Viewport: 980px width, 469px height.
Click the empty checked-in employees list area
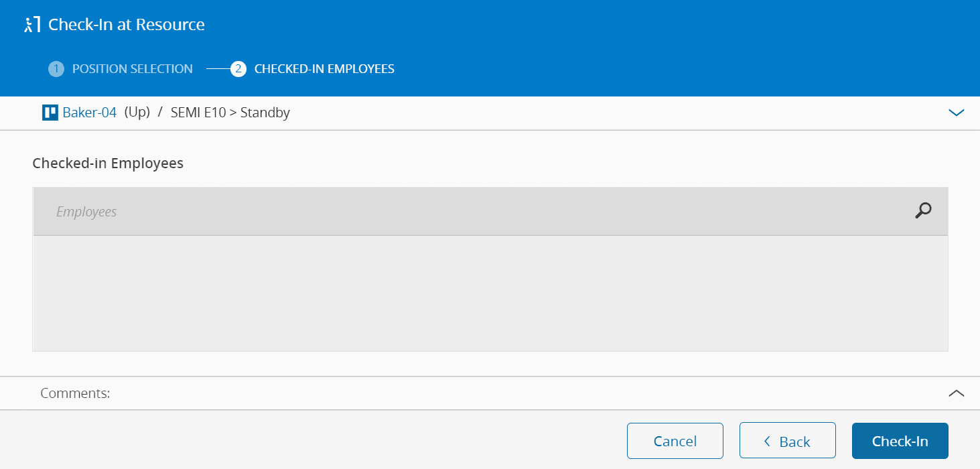(490, 293)
